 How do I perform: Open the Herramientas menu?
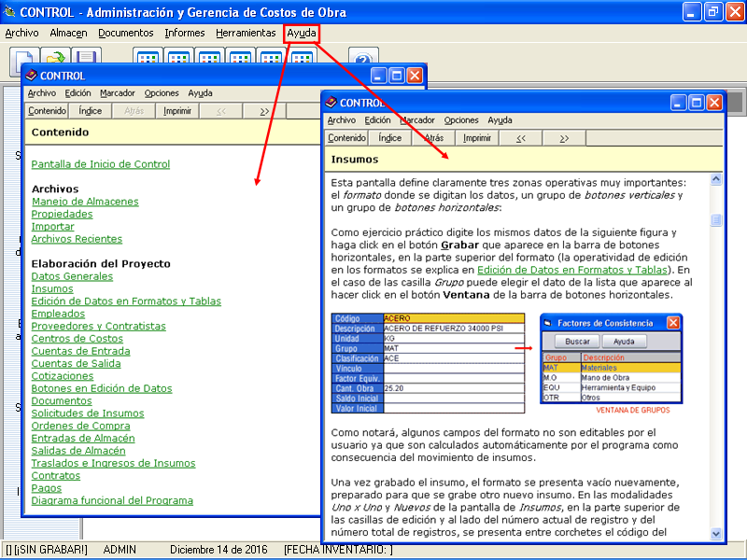246,32
